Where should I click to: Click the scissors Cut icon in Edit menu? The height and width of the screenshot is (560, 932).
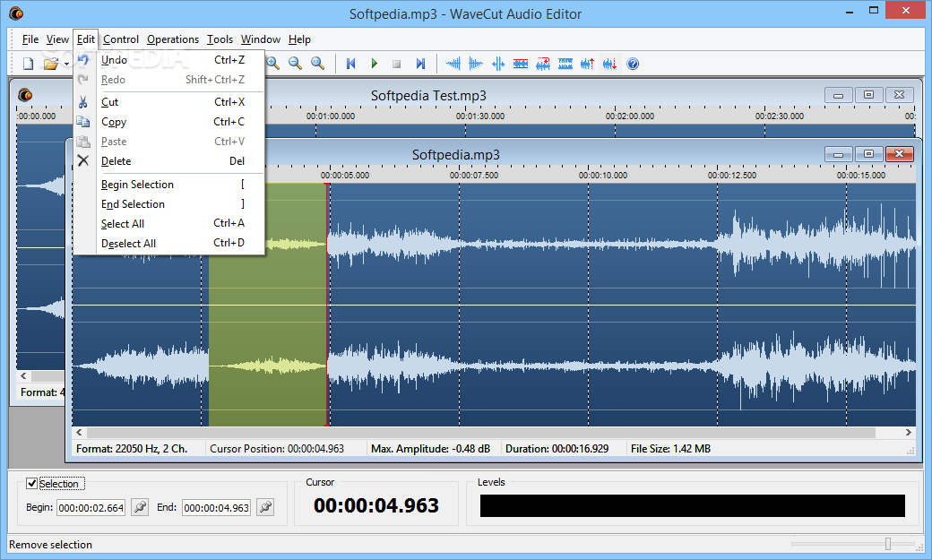click(83, 102)
